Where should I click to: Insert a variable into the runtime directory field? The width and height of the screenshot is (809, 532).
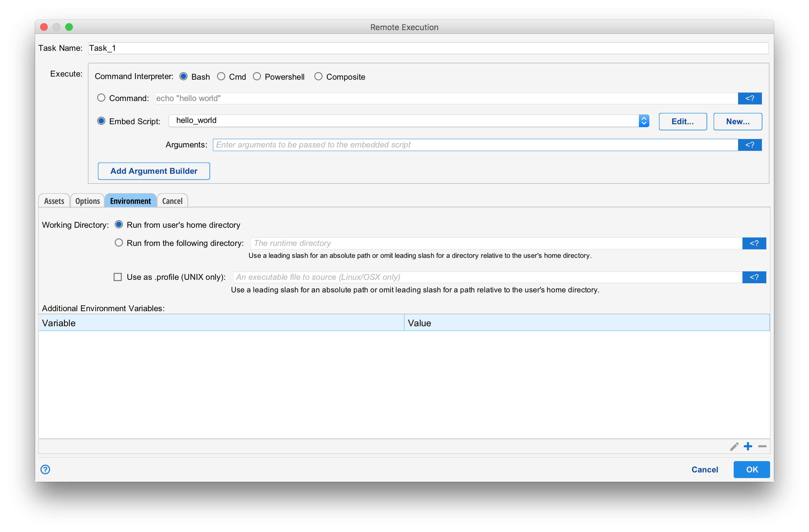click(x=754, y=243)
